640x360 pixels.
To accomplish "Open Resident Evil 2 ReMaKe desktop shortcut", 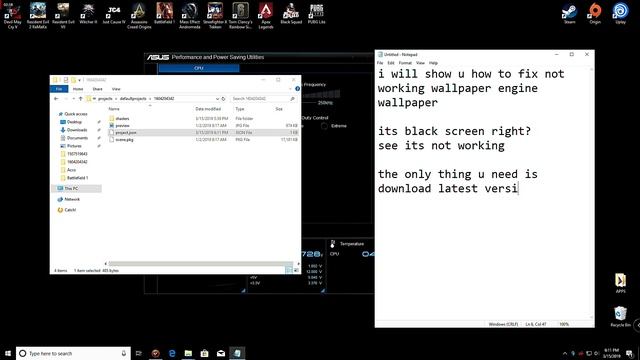I will click(x=38, y=16).
